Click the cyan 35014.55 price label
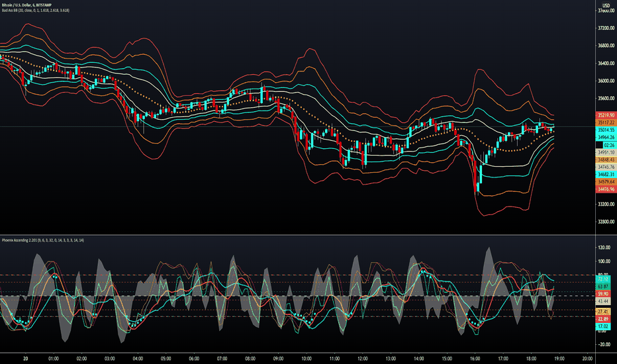 606,130
